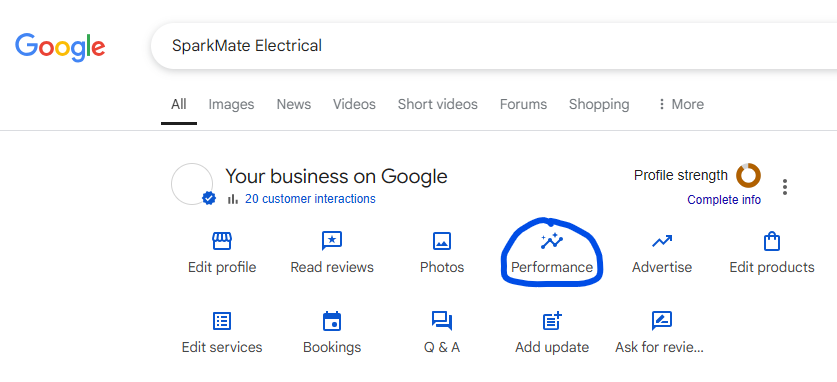Focus the search box with SparkMate Electrical
The width and height of the screenshot is (837, 382).
[x=494, y=46]
